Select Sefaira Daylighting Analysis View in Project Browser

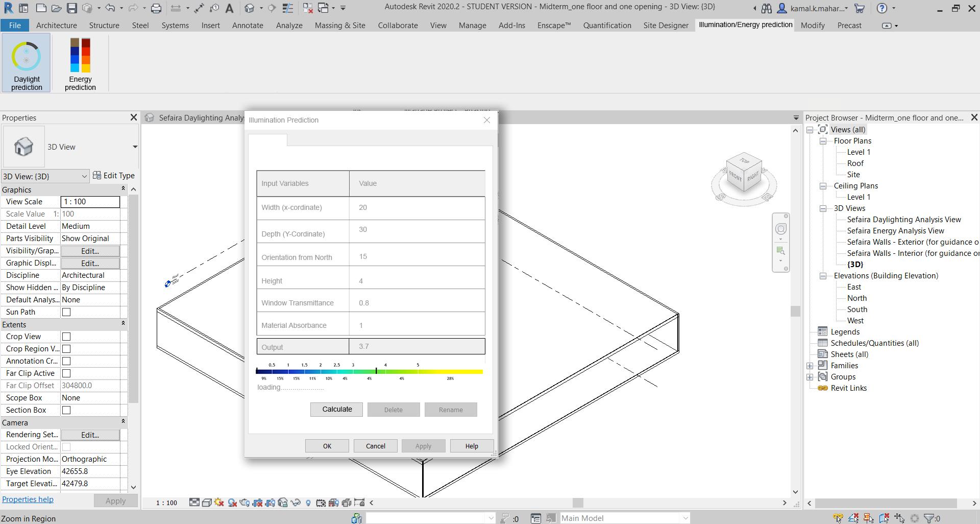pos(904,220)
